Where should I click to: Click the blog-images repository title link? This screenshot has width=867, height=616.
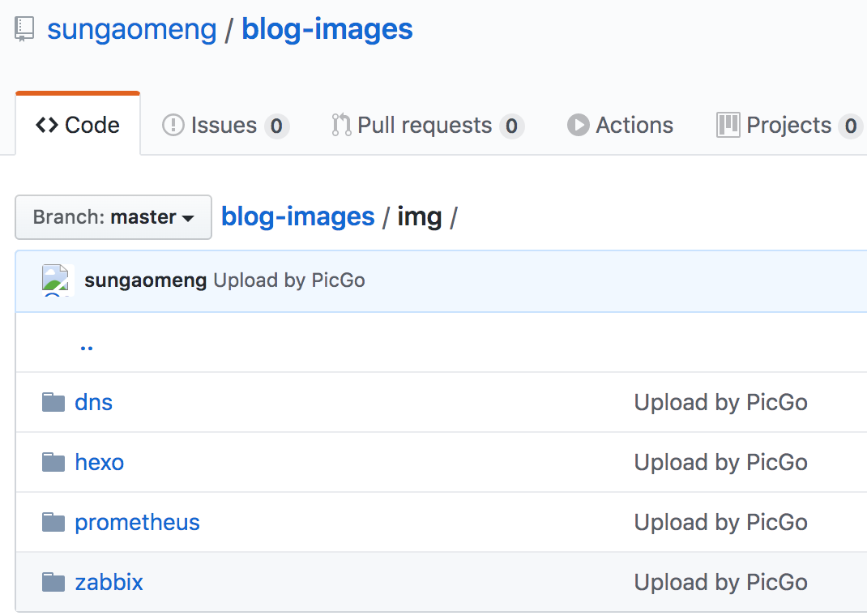click(x=327, y=30)
